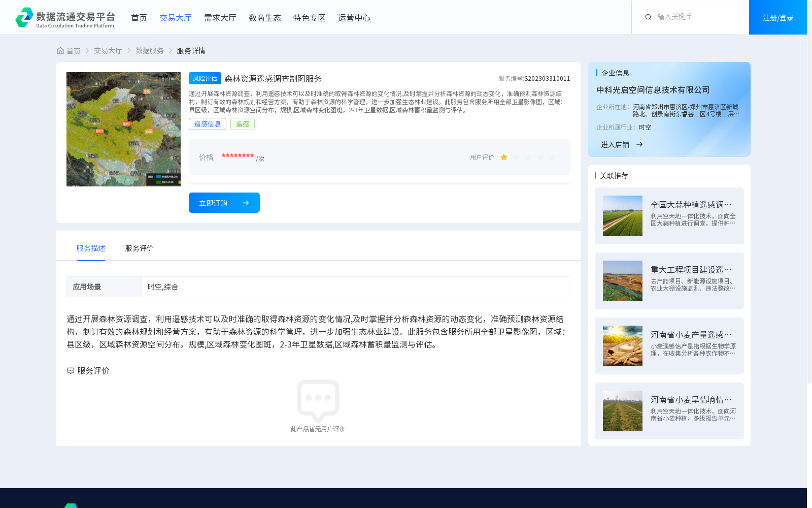
Task: Click the 全国大蒜种植遥感调 title
Action: (x=691, y=205)
